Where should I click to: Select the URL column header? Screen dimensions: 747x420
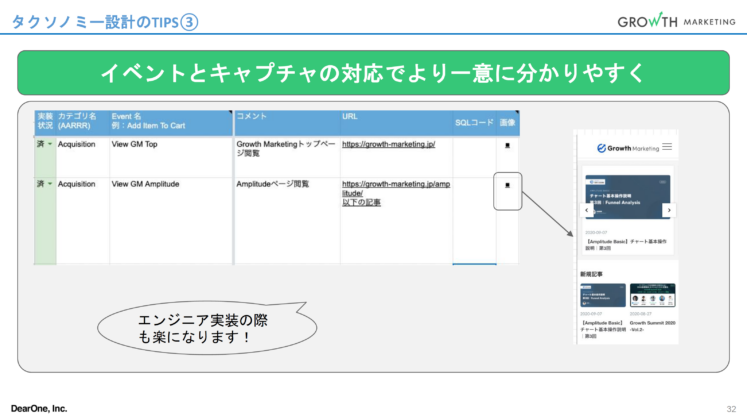(x=396, y=123)
